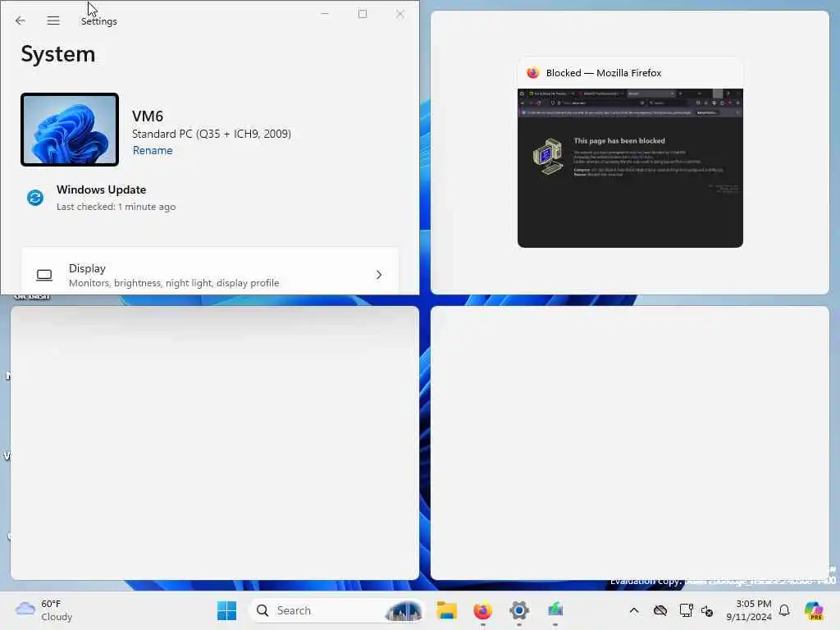Show hidden system tray icons
The width and height of the screenshot is (840, 630).
(634, 610)
